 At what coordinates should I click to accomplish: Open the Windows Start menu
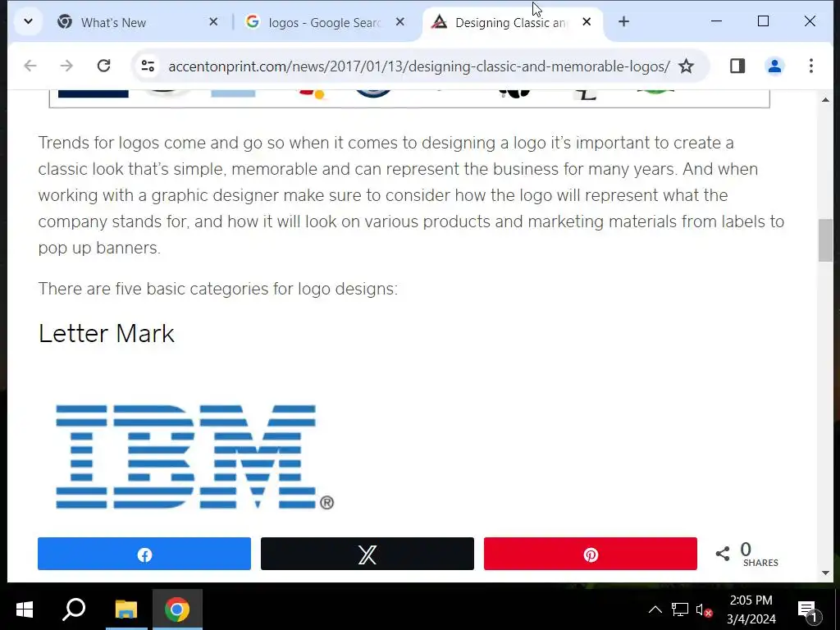click(24, 609)
